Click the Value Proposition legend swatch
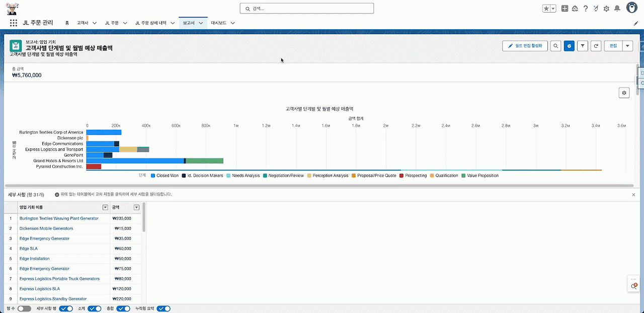644x313 pixels. point(463,176)
